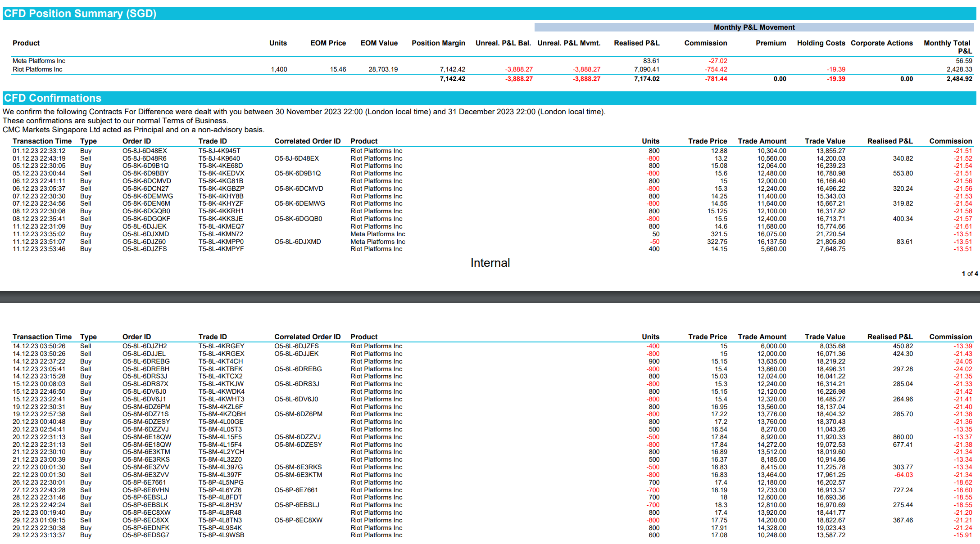Image resolution: width=980 pixels, height=544 pixels.
Task: Click the 'Position Margin' column header
Action: (438, 43)
